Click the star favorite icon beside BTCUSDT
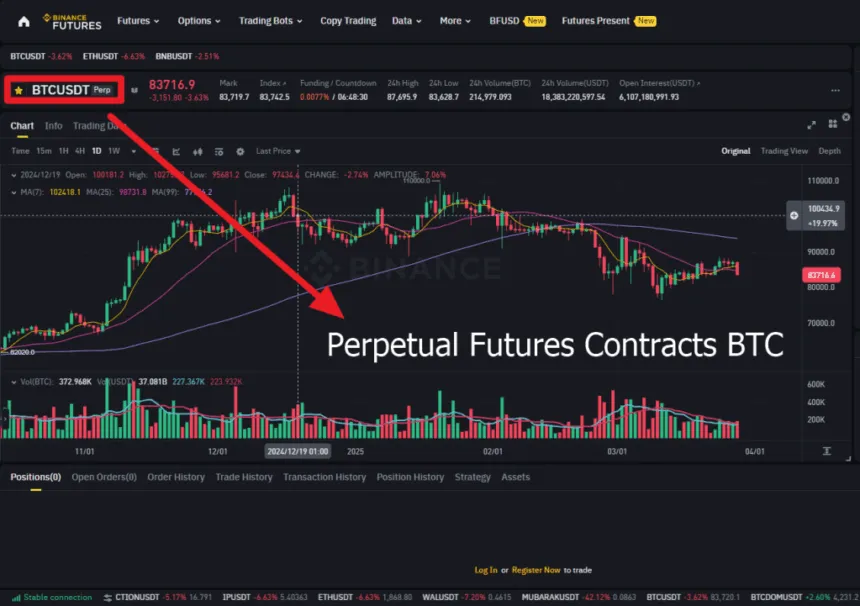 pyautogui.click(x=18, y=89)
